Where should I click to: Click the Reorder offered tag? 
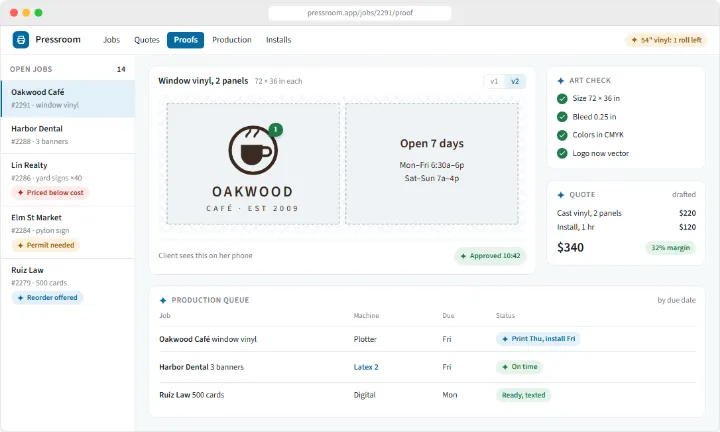point(47,298)
